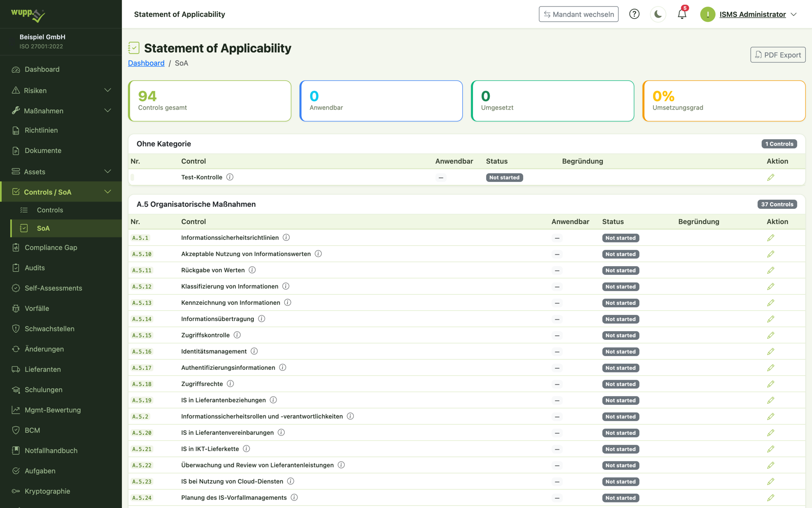The image size is (812, 508).
Task: Open ISMS Administrator user menu
Action: pos(749,14)
